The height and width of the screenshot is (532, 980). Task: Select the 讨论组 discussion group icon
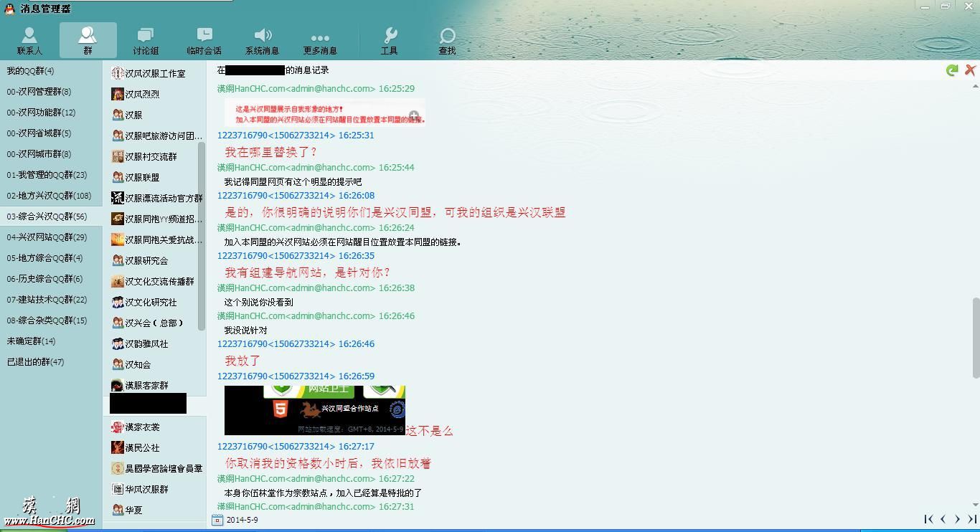pos(146,41)
